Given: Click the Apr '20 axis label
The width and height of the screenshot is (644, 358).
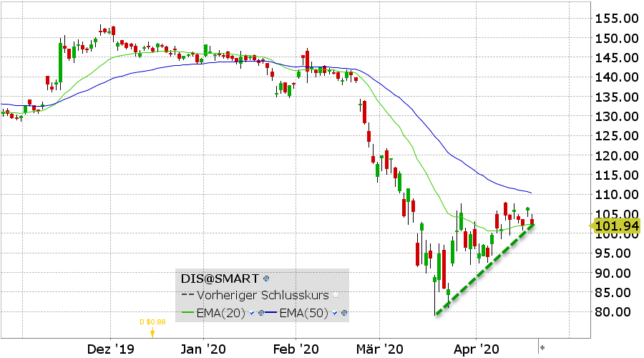Looking at the screenshot, I should point(477,349).
